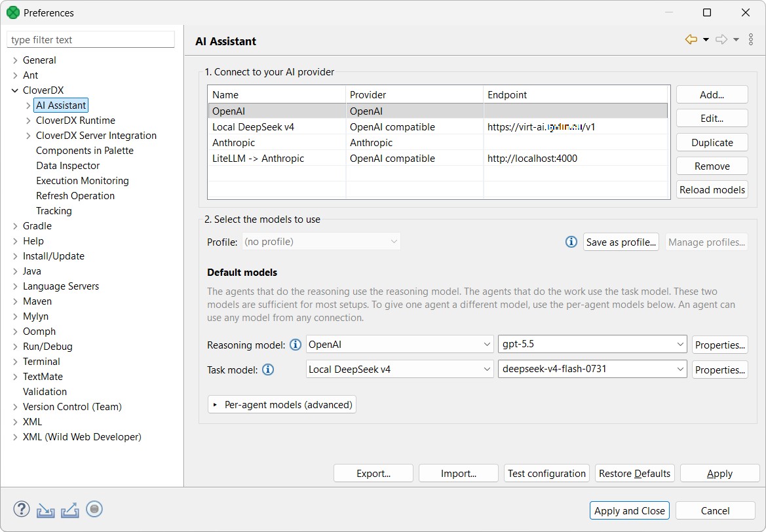Viewport: 766px width, 532px height.
Task: Click the Add... connection button
Action: [712, 95]
